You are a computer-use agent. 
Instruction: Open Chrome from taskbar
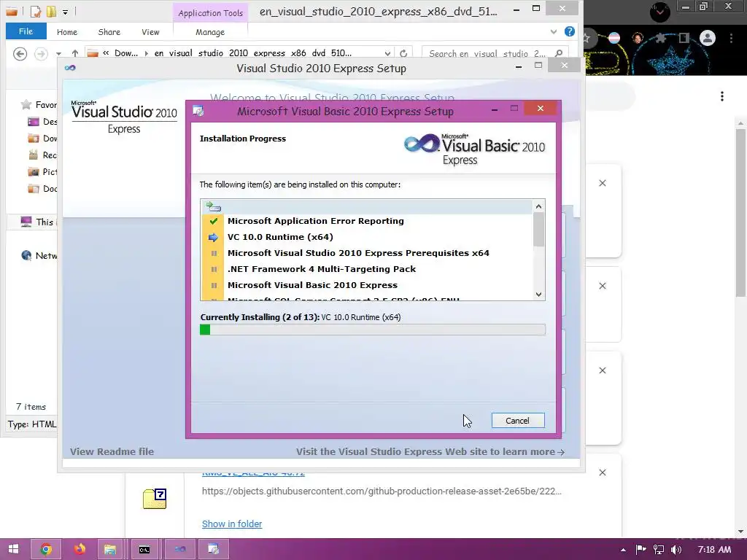(46, 550)
